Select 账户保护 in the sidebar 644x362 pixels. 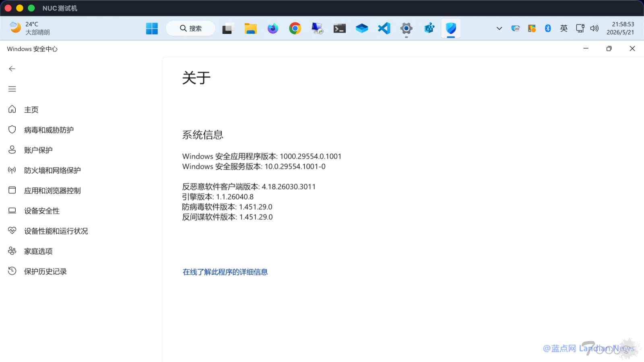coord(38,150)
